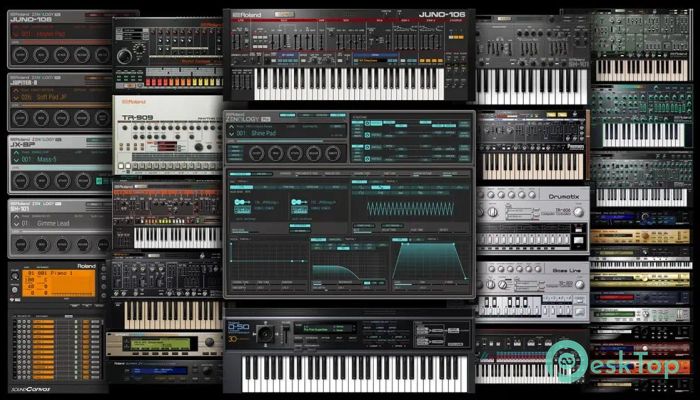Click preset up arrow in SH-101 panel
The height and width of the screenshot is (400, 700).
tap(16, 217)
